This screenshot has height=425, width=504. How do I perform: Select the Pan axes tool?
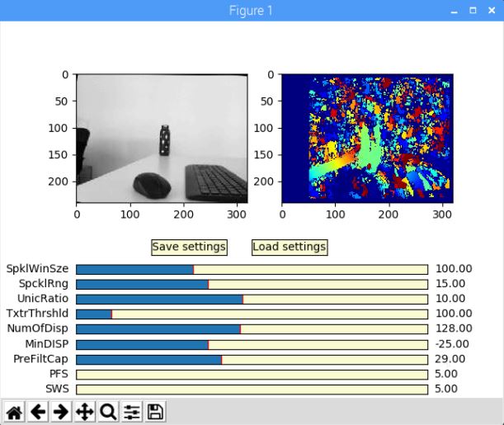point(84,412)
